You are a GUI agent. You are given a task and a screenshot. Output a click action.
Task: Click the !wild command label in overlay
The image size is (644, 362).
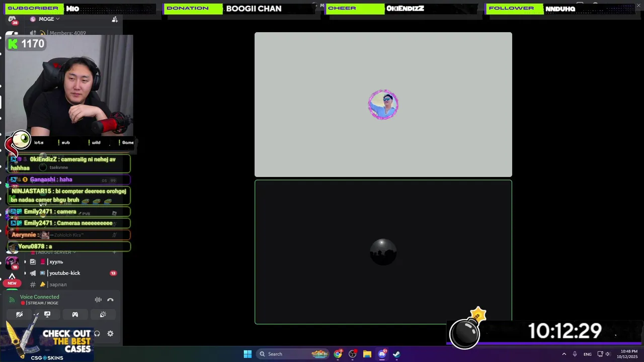(x=95, y=142)
